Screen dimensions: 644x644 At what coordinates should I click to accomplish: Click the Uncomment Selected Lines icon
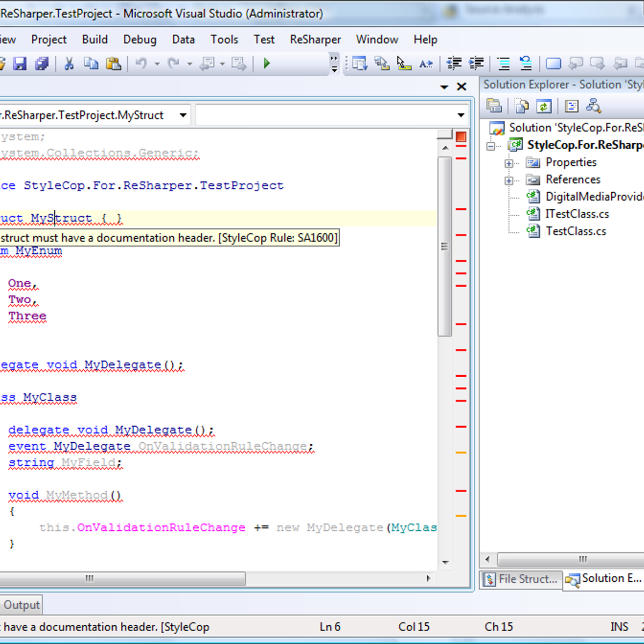[526, 64]
